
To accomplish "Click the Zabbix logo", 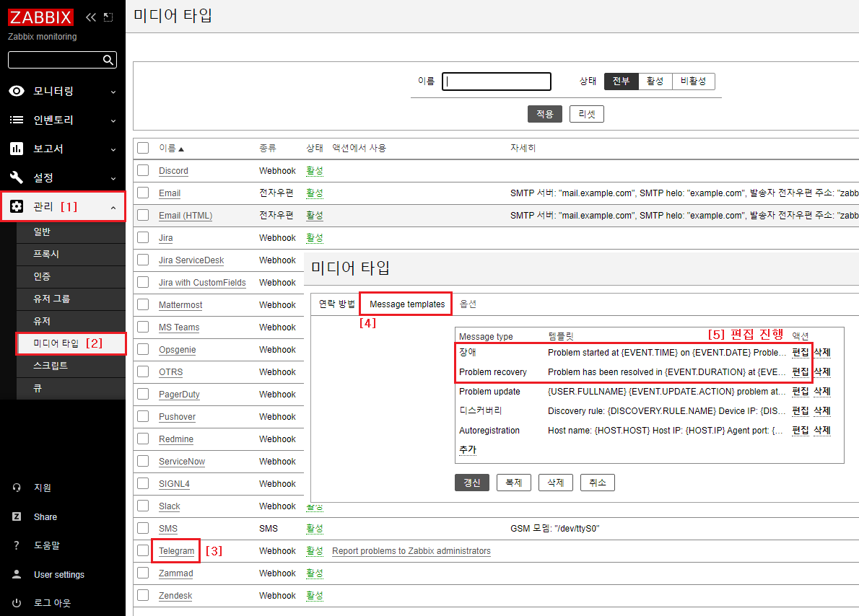I will tap(40, 17).
